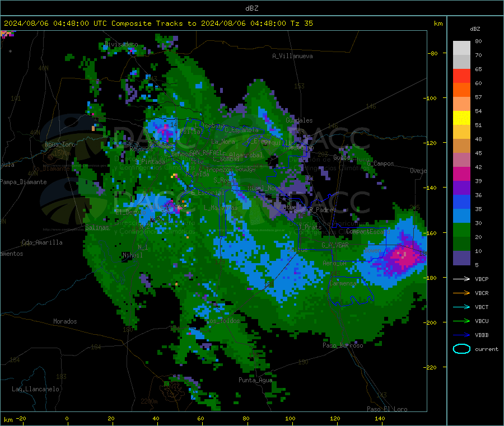Click the timestamp header '2024/08/06 04:48:00 UTC Composite'
This screenshot has width=504, height=426.
[x=77, y=24]
